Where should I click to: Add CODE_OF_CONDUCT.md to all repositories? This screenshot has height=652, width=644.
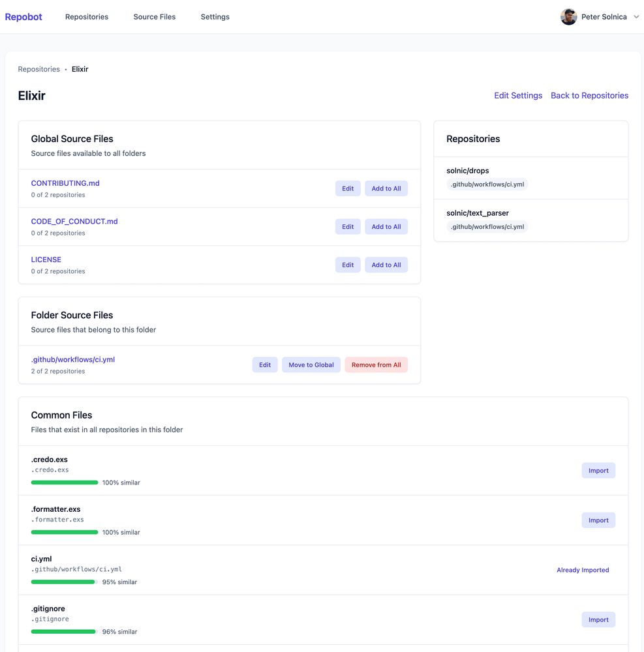pyautogui.click(x=386, y=227)
